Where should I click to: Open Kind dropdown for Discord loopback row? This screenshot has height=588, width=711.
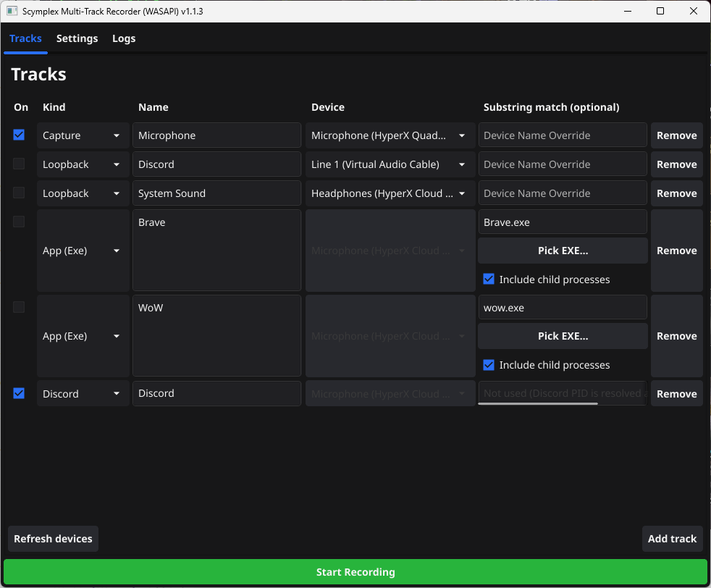[83, 164]
